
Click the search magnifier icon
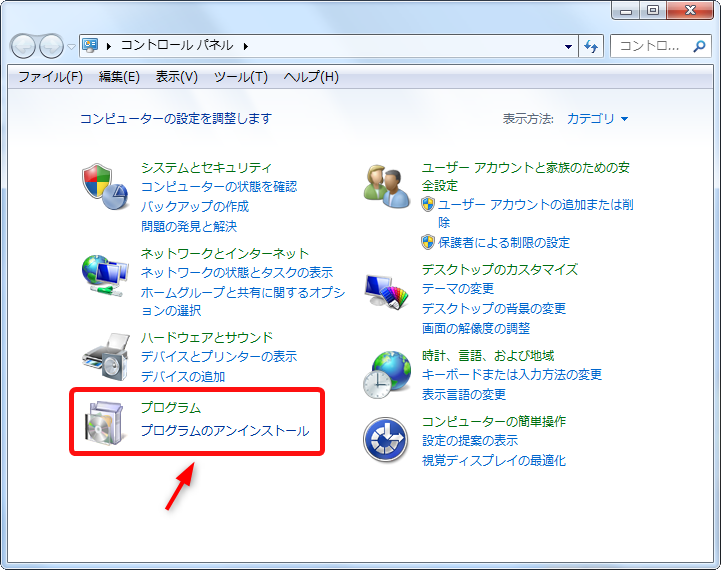tap(699, 46)
